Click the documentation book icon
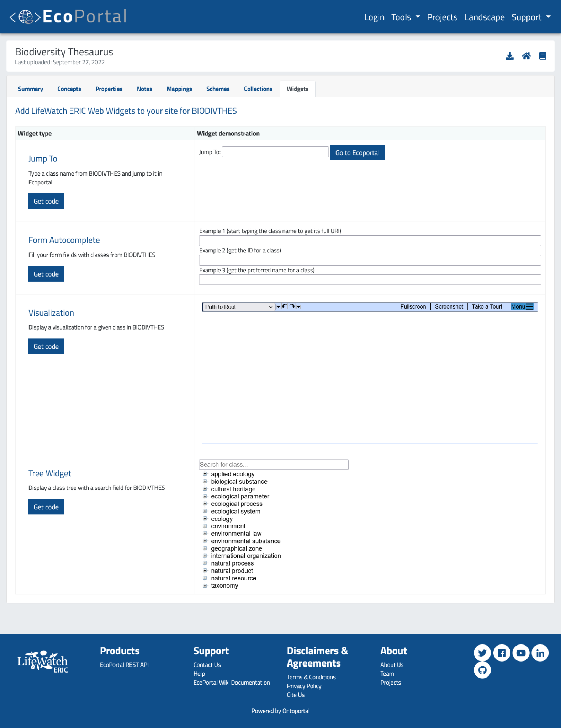The width and height of the screenshot is (561, 728). 542,56
